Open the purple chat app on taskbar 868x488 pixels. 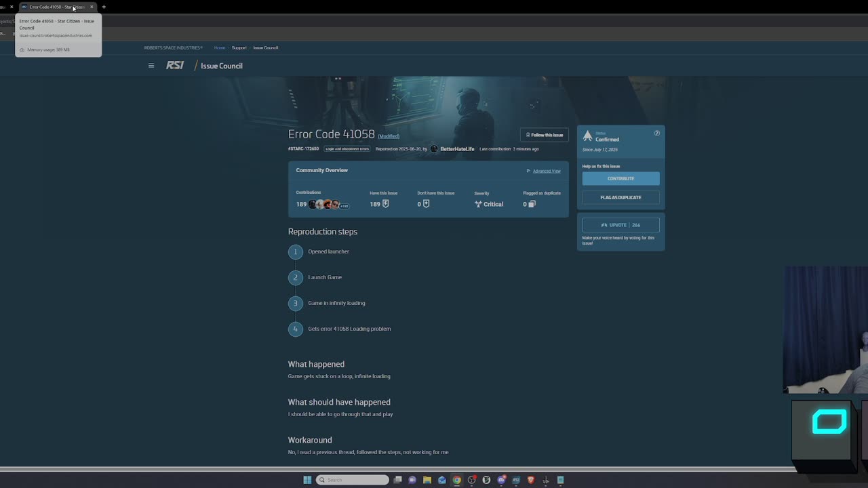point(412,480)
